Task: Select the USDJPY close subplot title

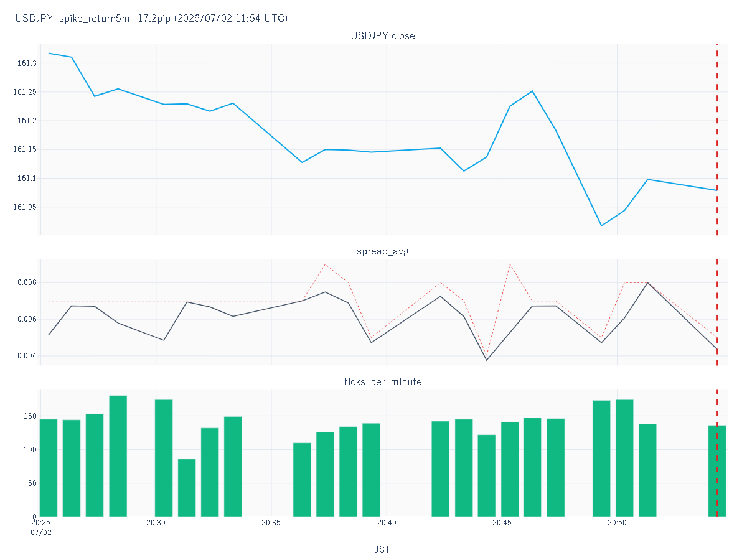Action: (x=383, y=36)
